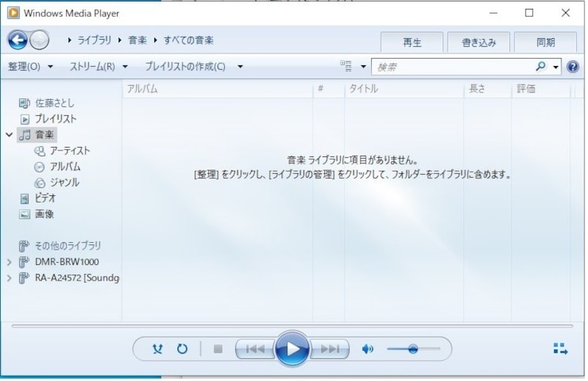Open the 再生 tab

pyautogui.click(x=413, y=43)
